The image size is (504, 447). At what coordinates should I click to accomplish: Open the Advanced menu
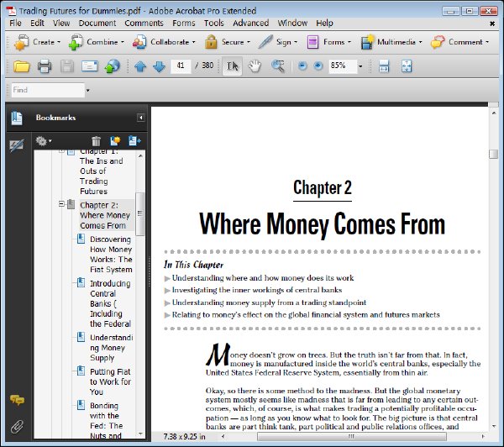click(x=250, y=24)
